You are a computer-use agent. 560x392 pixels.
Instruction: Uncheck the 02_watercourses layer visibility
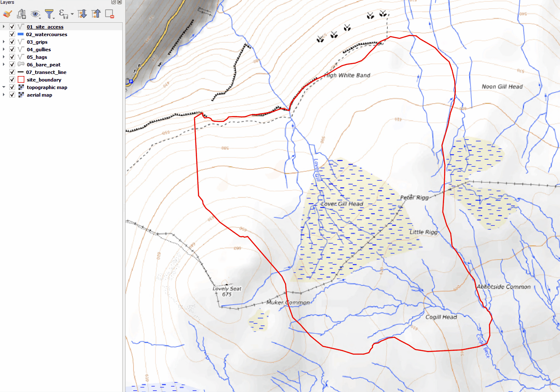click(x=12, y=34)
